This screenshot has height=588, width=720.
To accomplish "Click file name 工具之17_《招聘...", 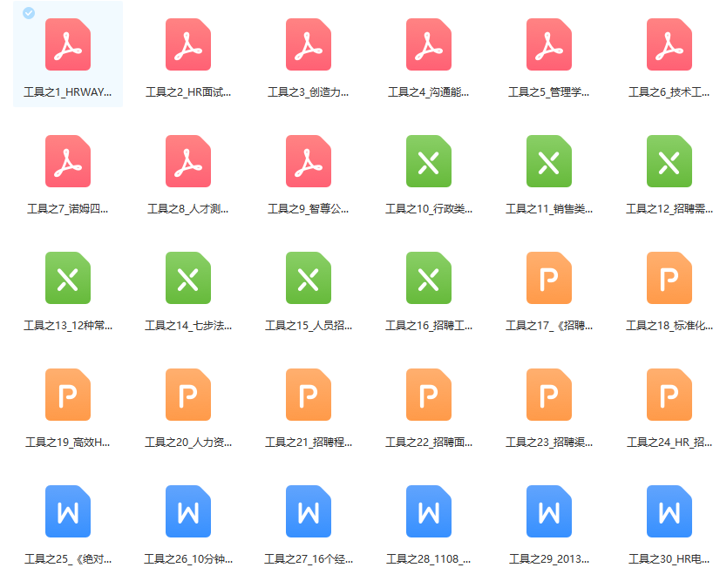I will tap(549, 326).
